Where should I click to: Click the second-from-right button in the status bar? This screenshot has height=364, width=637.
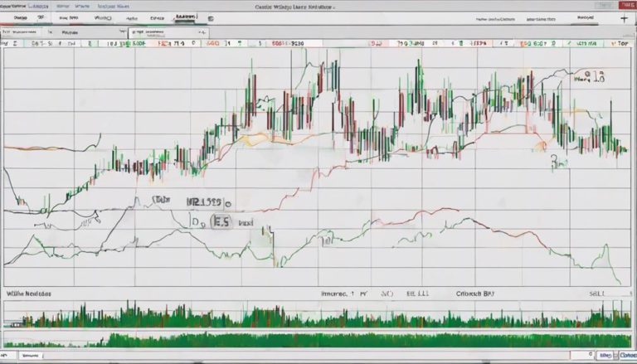(607, 356)
